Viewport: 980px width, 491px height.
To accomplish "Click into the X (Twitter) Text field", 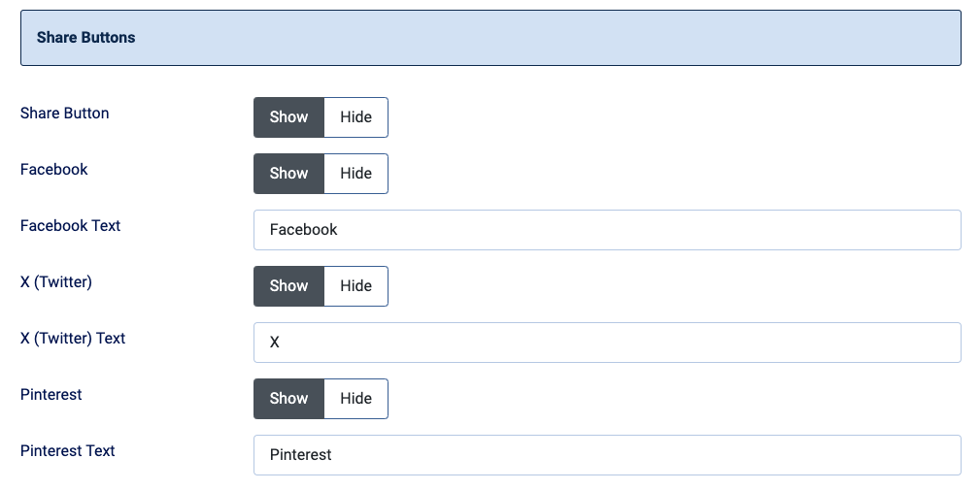I will point(607,343).
